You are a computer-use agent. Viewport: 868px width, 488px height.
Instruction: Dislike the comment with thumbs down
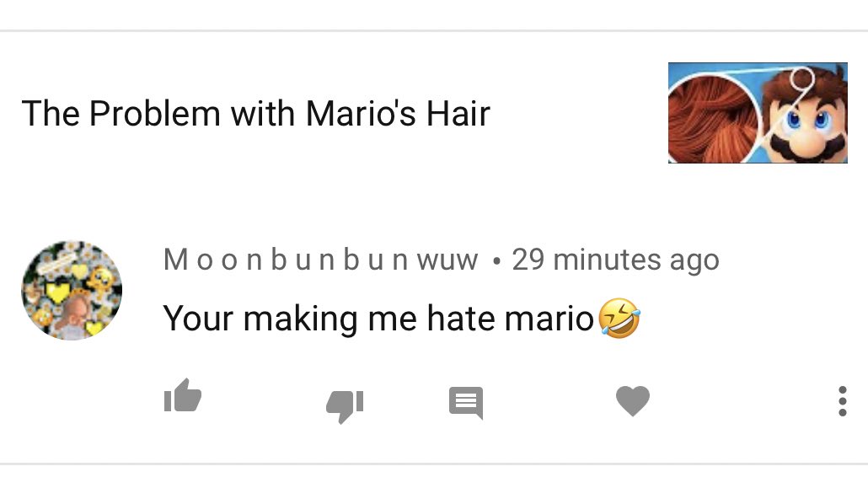345,406
